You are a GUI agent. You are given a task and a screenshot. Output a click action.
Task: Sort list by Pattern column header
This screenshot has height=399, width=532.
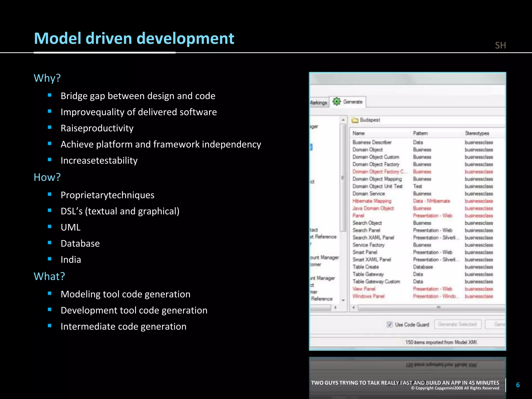[x=420, y=133]
